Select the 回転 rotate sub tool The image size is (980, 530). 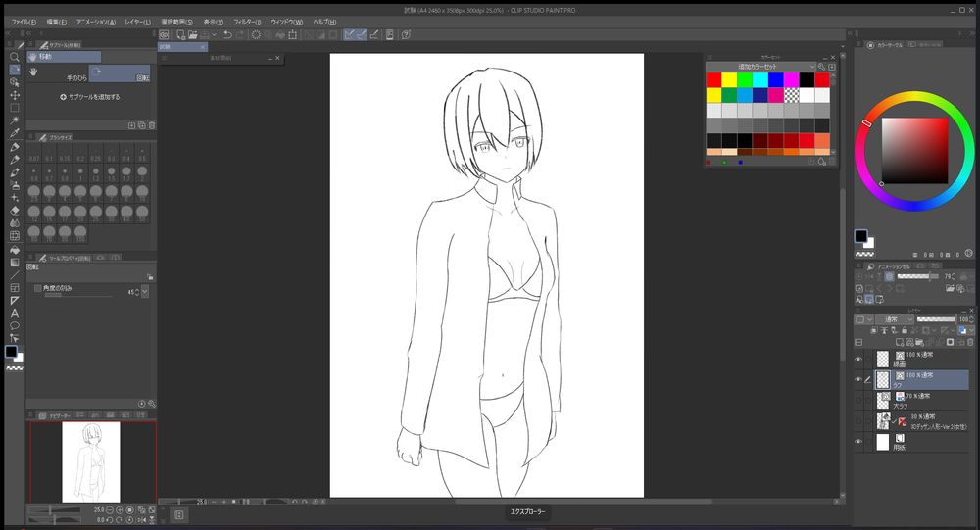pos(120,73)
